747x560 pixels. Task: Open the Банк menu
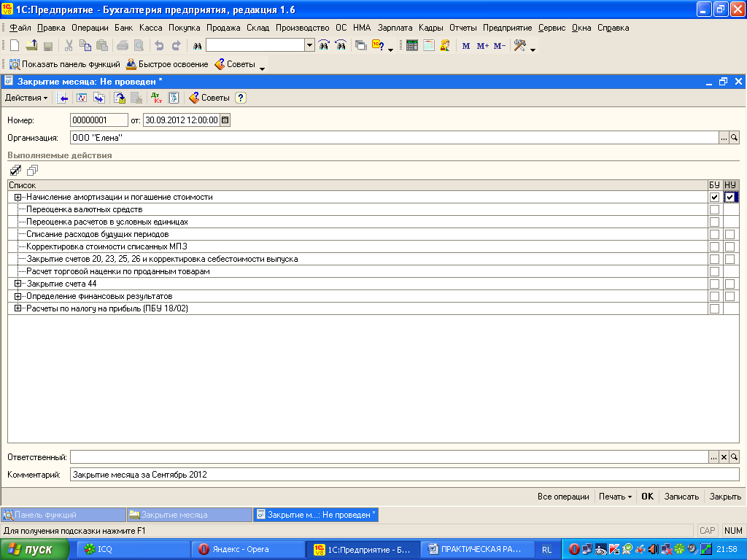point(123,28)
